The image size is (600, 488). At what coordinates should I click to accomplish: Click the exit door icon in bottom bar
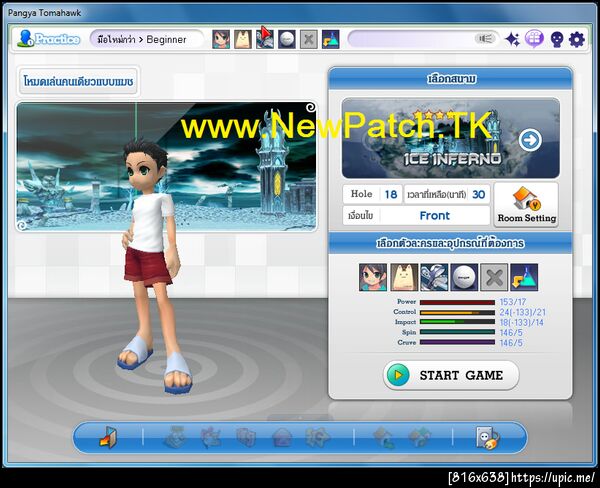(x=108, y=437)
